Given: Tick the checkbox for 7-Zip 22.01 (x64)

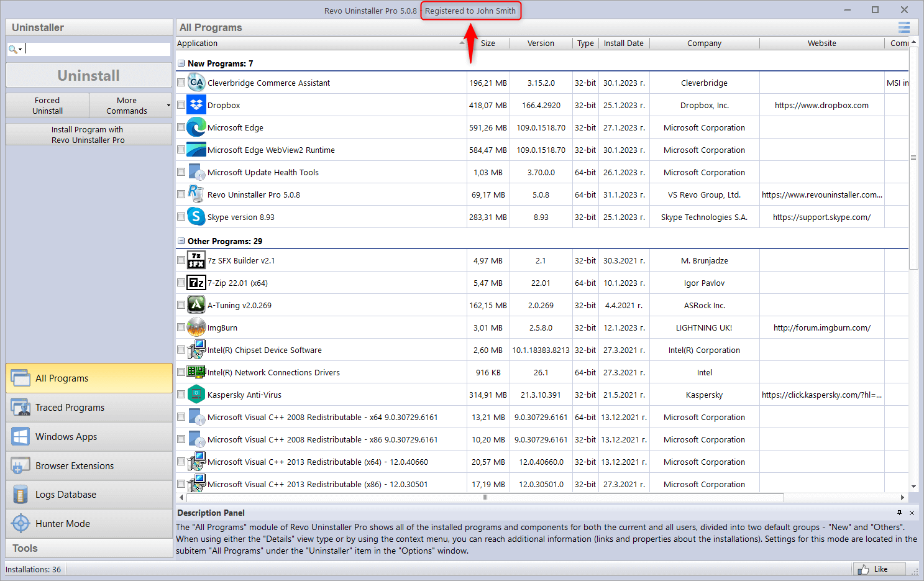Looking at the screenshot, I should click(181, 283).
